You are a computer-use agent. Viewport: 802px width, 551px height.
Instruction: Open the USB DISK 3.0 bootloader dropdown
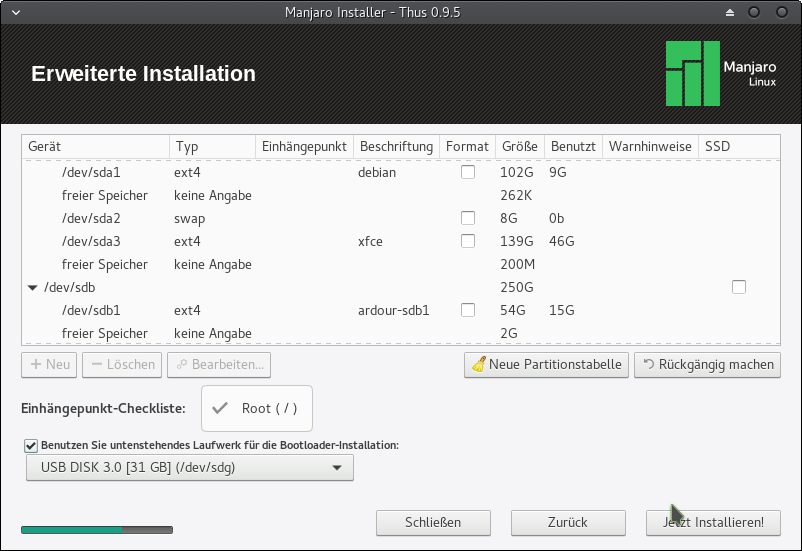click(190, 467)
